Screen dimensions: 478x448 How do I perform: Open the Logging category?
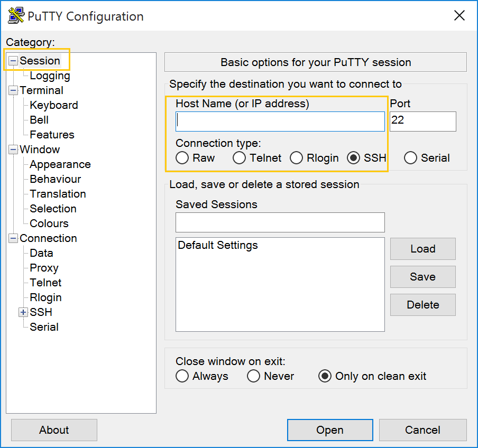[50, 76]
